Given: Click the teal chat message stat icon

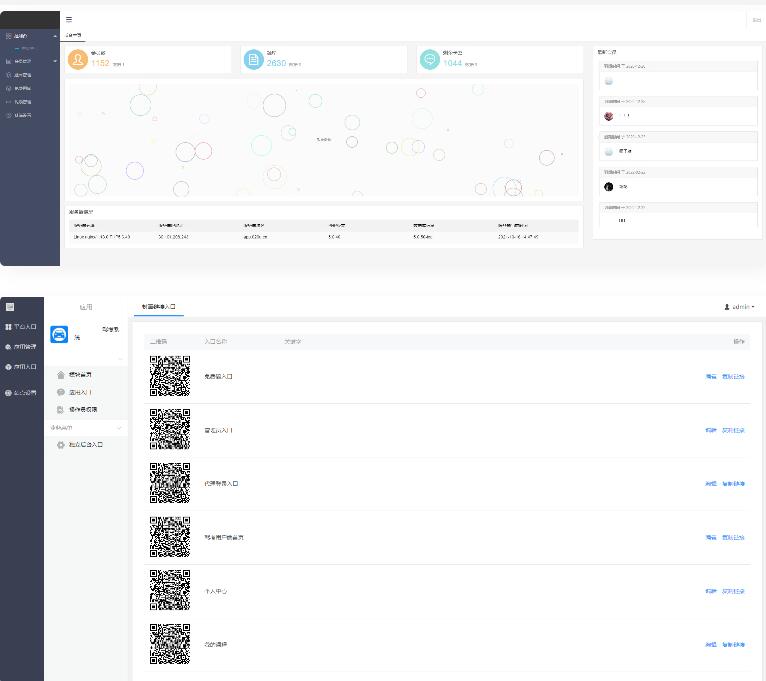Looking at the screenshot, I should [430, 60].
